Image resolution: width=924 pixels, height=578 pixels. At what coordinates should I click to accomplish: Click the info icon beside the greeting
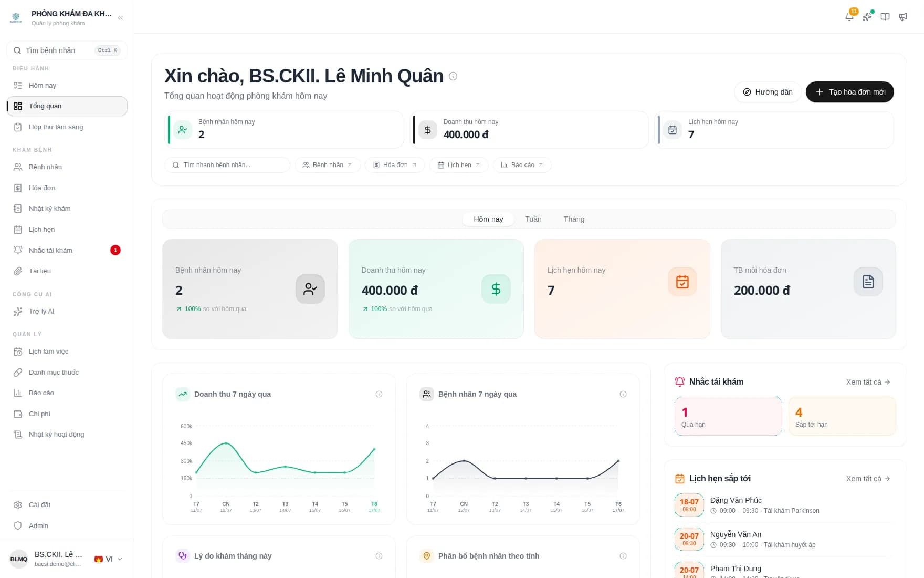(453, 76)
